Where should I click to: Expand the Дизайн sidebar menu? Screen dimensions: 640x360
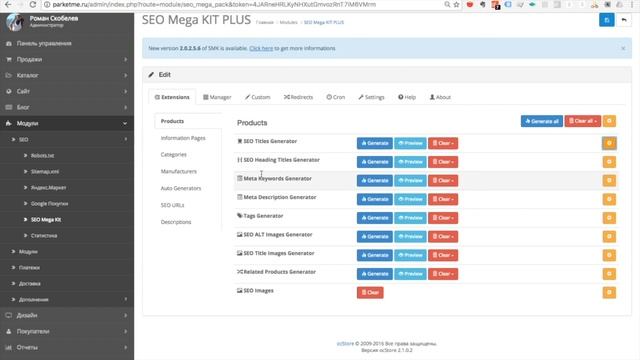point(67,316)
